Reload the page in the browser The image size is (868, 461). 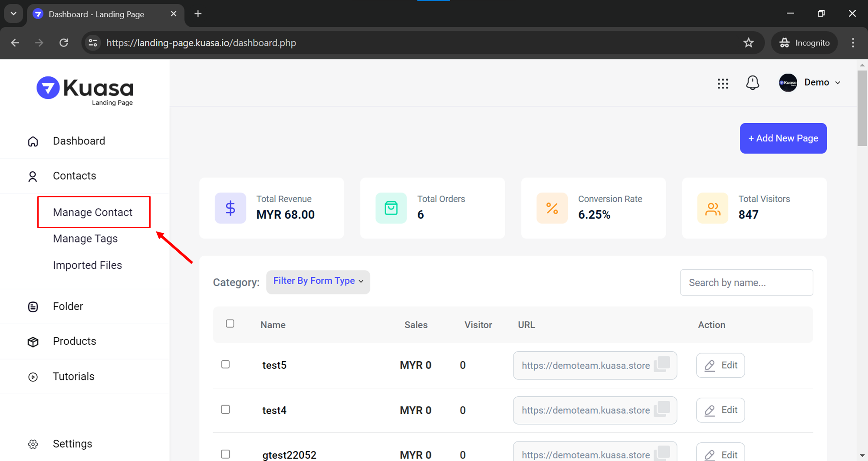pyautogui.click(x=64, y=43)
